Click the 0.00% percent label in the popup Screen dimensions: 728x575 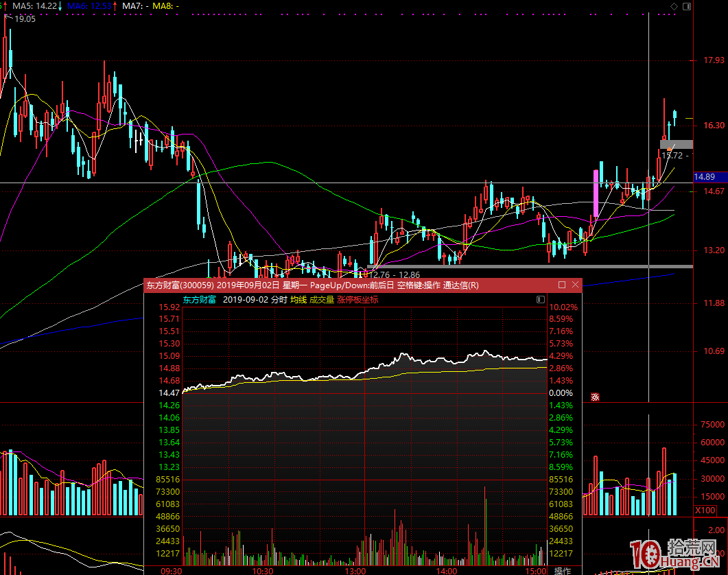(x=561, y=393)
